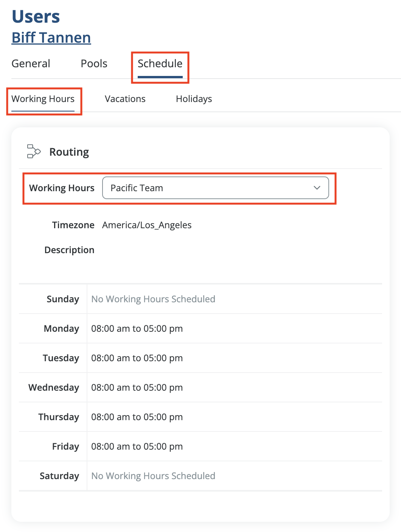
Task: Click the Routing flow icon
Action: point(33,151)
